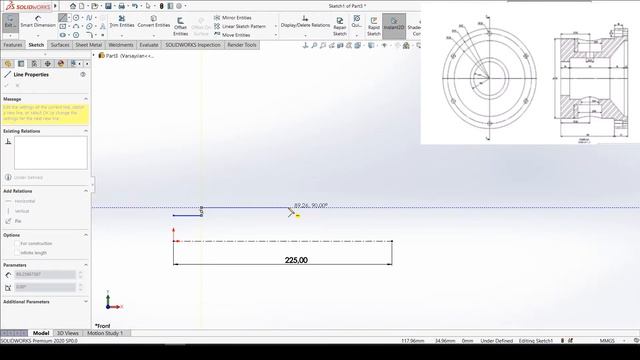Open the FeatureManager design tree tab icon
640x360 pixels.
[8, 64]
